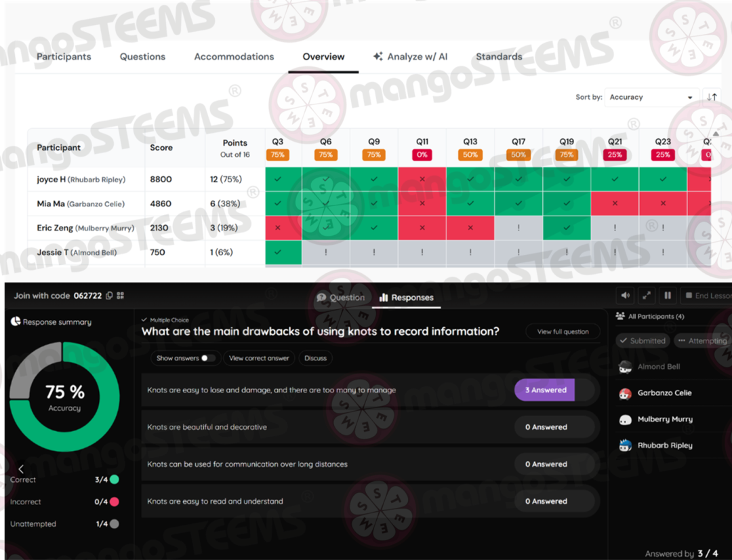
Task: Switch to the Question tab
Action: coord(341,298)
